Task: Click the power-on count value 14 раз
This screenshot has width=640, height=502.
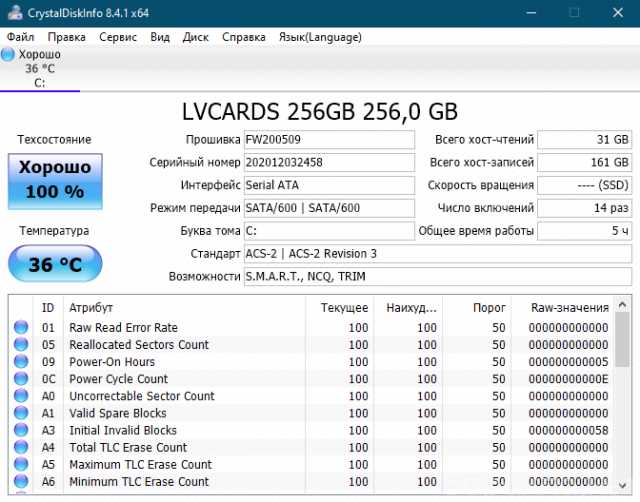Action: point(584,208)
